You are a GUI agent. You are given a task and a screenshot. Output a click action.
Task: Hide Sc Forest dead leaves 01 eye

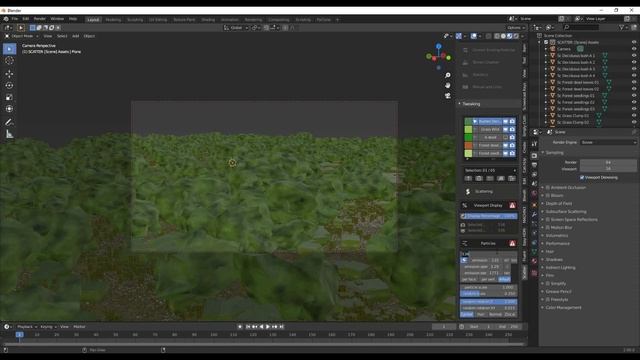pyautogui.click(x=634, y=82)
